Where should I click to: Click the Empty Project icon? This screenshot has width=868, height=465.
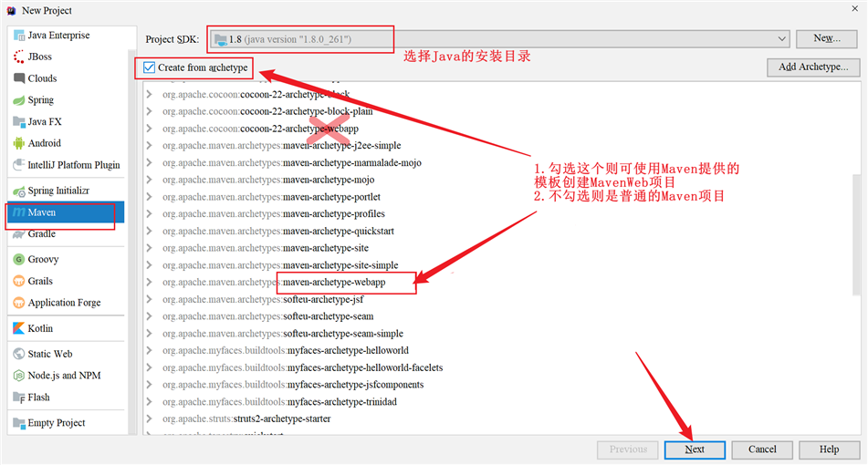tap(19, 423)
